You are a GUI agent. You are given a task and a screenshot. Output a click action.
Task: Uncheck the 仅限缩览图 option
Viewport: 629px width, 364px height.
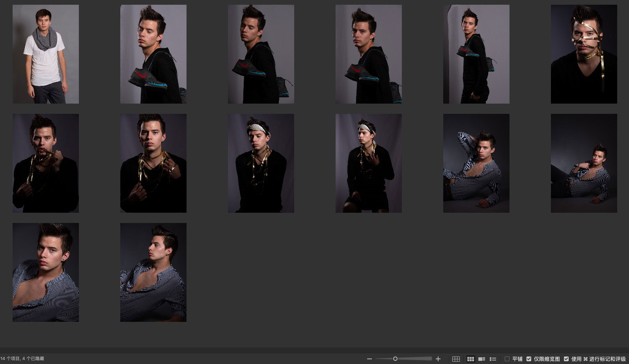coord(529,359)
